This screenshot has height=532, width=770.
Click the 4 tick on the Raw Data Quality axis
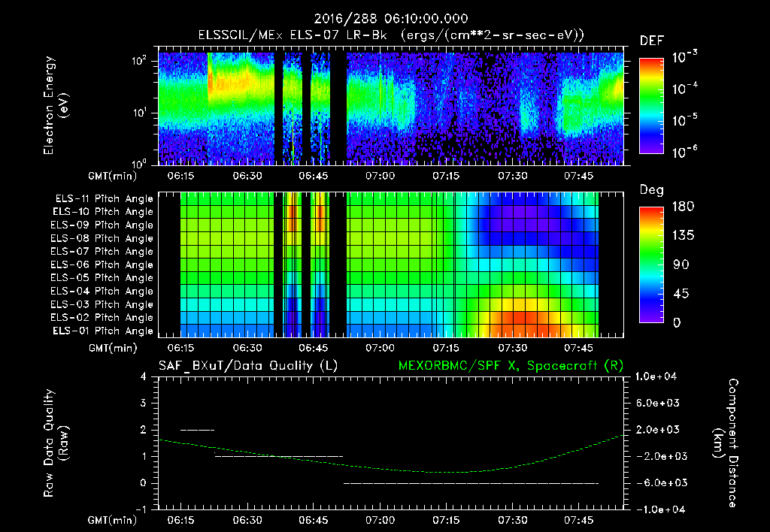click(144, 376)
